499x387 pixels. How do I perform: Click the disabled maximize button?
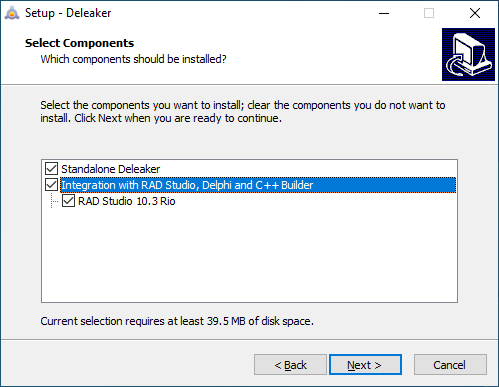429,13
